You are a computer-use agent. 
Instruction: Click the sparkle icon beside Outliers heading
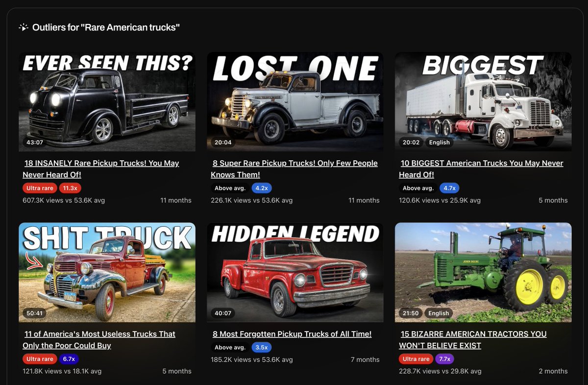[x=24, y=27]
